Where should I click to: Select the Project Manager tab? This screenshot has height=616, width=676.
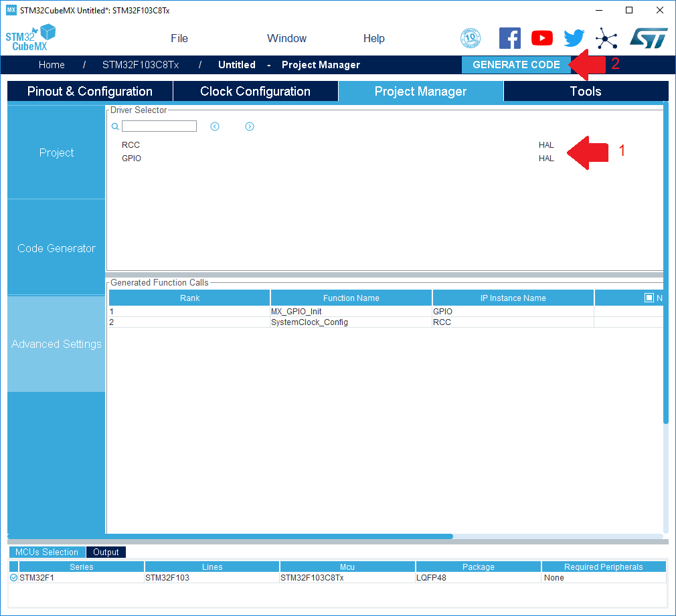point(421,92)
